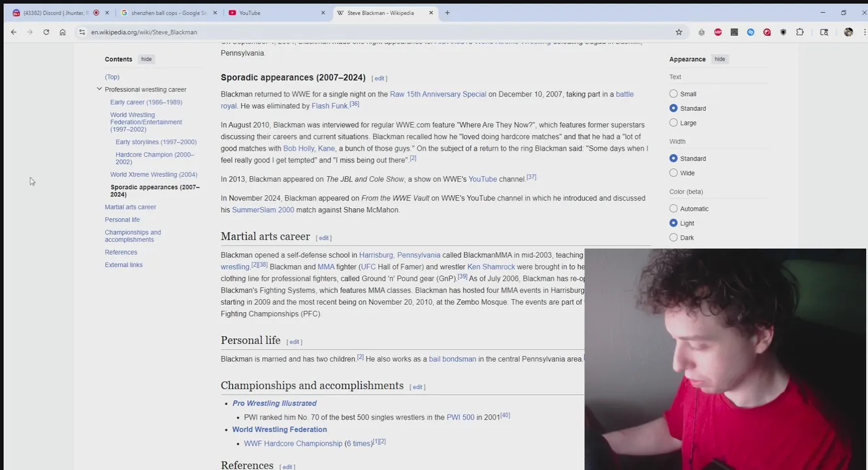Close the shenzhen ball cops Google tab
This screenshot has height=470, width=868.
pos(215,12)
